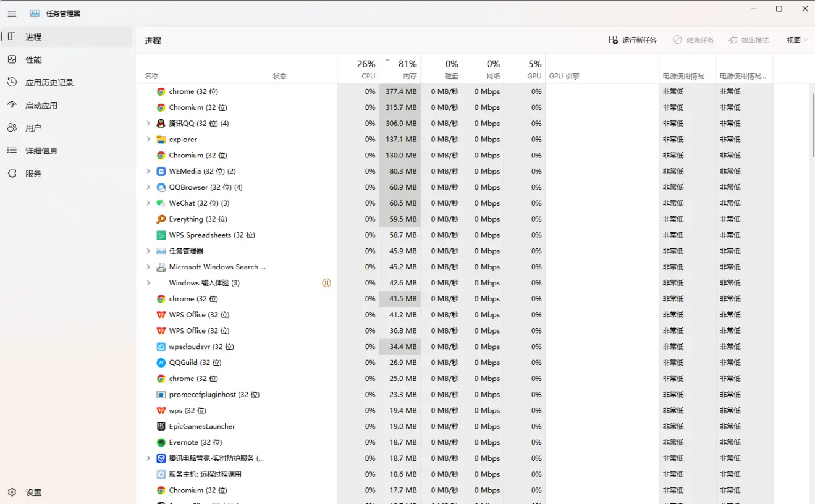Click the 腾讯电脑管家 shield icon

tap(161, 458)
